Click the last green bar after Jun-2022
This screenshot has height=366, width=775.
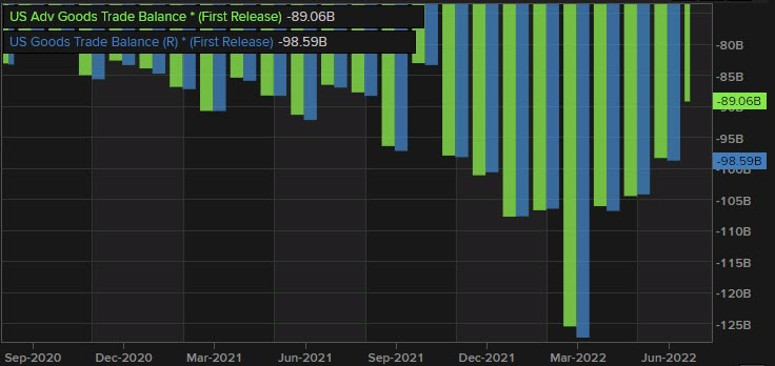click(x=687, y=53)
